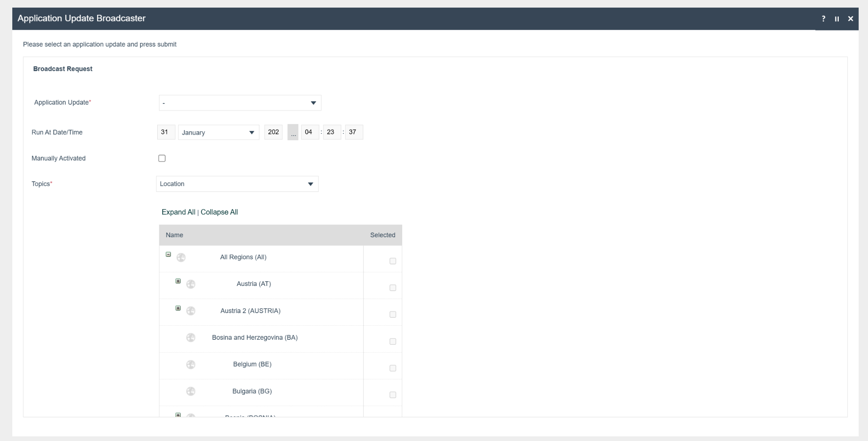Click the globe icon for Bosina and Herzegovina
Screen dimensions: 868x441
(191, 338)
